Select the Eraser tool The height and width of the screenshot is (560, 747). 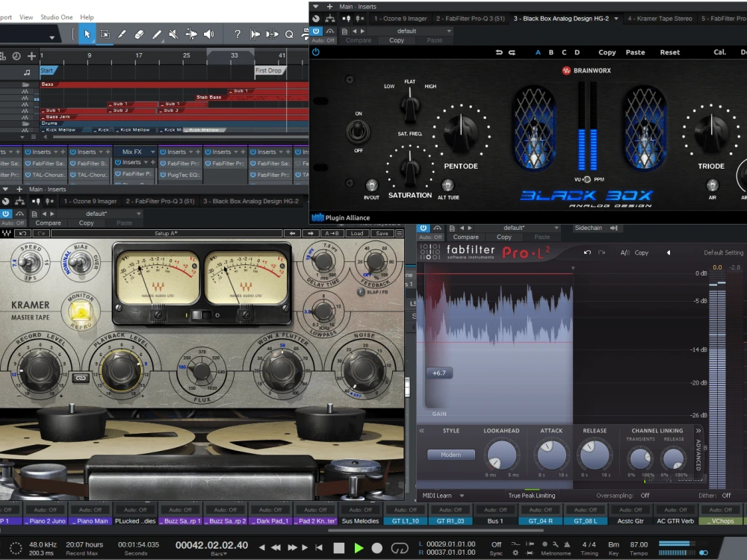(139, 34)
